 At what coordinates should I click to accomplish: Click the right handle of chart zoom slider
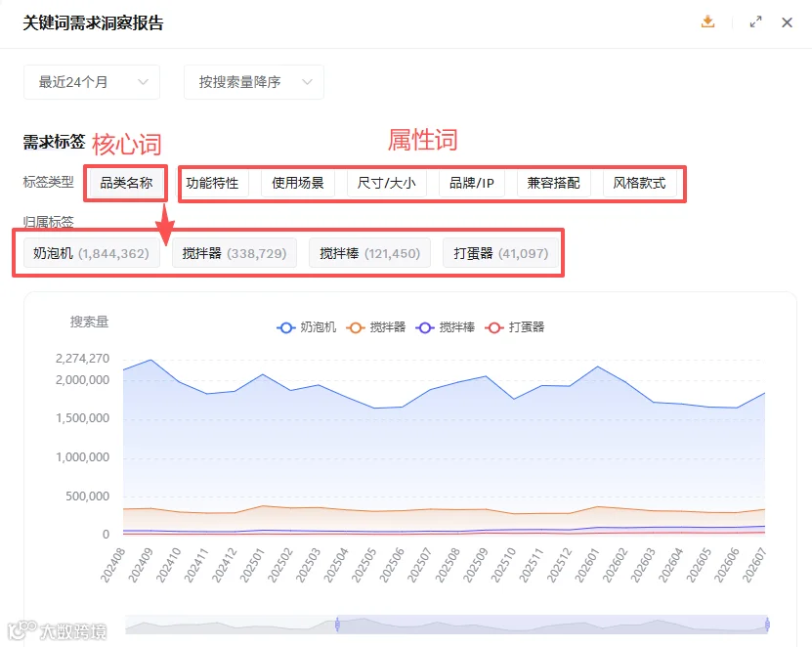point(767,625)
